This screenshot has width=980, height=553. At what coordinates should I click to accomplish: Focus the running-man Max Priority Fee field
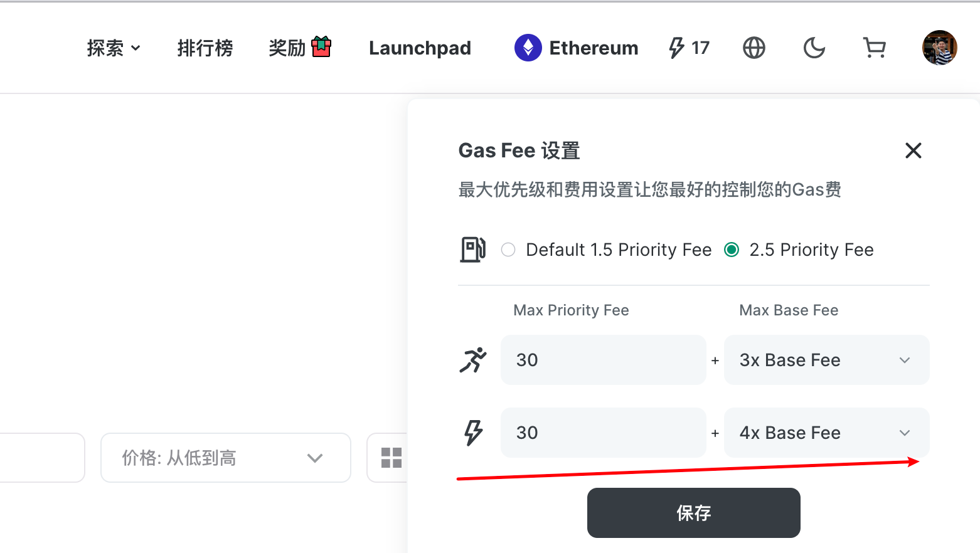[604, 360]
